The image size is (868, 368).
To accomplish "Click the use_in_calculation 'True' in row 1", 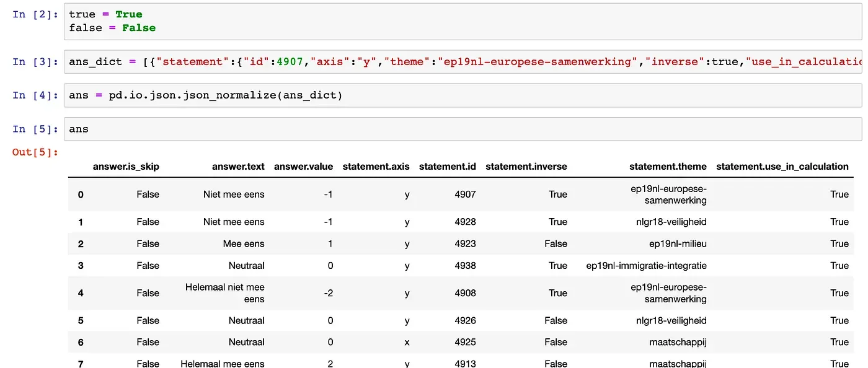I will pyautogui.click(x=839, y=222).
